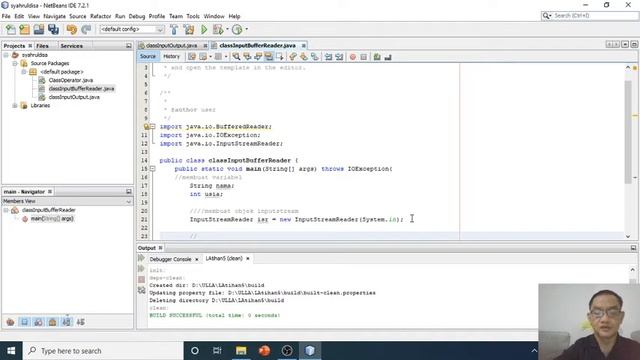Toggle Show Inherited Members in Navigator
This screenshot has height=360, width=640.
10,322
